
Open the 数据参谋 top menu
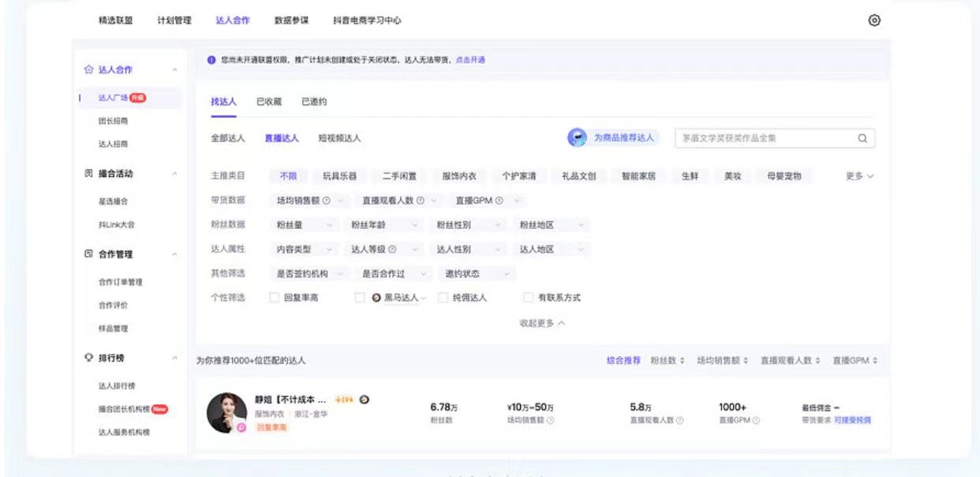point(291,21)
